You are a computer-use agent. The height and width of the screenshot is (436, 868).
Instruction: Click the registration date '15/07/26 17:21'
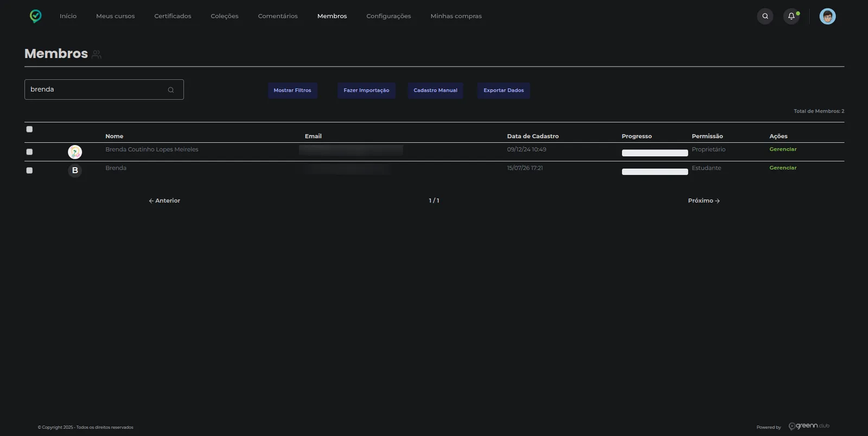525,168
